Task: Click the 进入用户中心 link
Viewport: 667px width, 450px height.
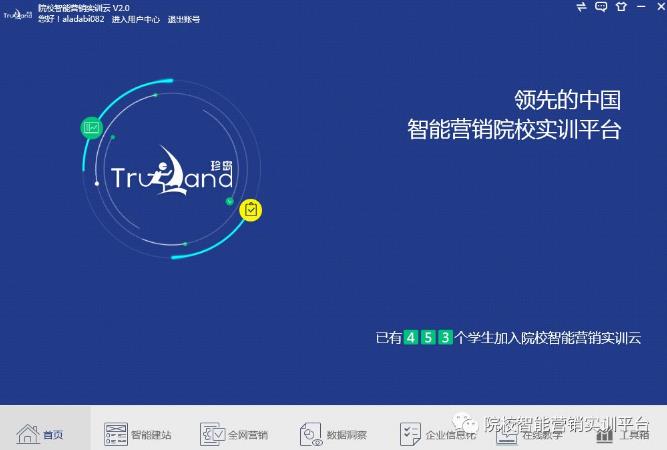Action: [135, 19]
